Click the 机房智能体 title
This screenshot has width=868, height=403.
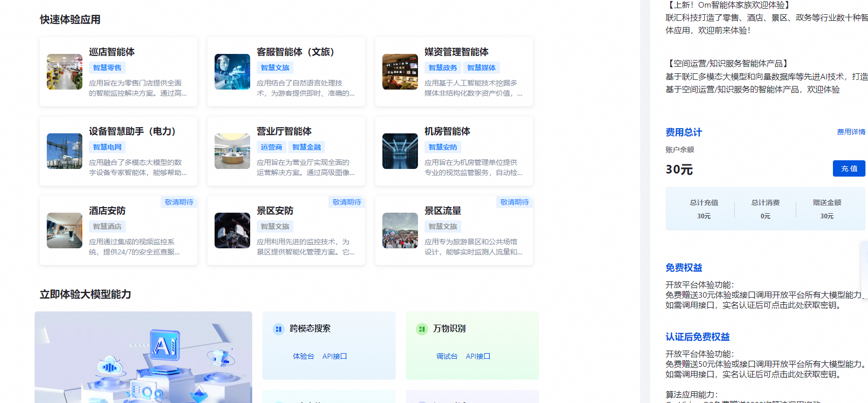[447, 131]
